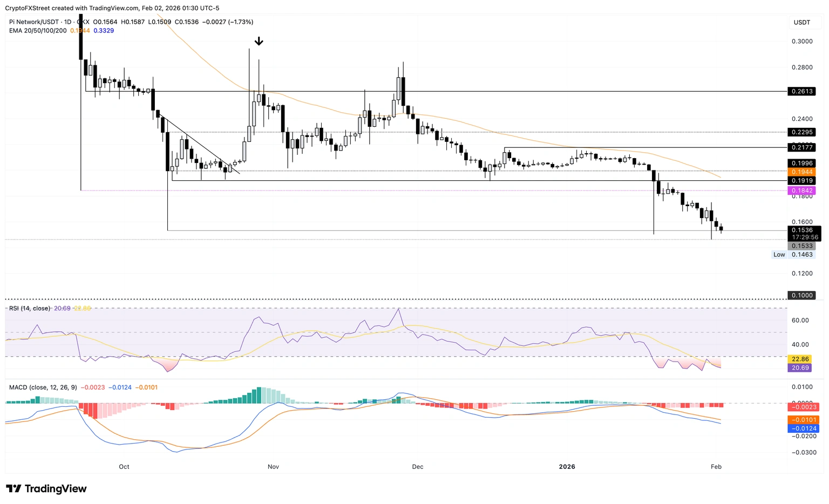The image size is (829, 504).
Task: Select the magenta 0.1842 price label
Action: (801, 190)
